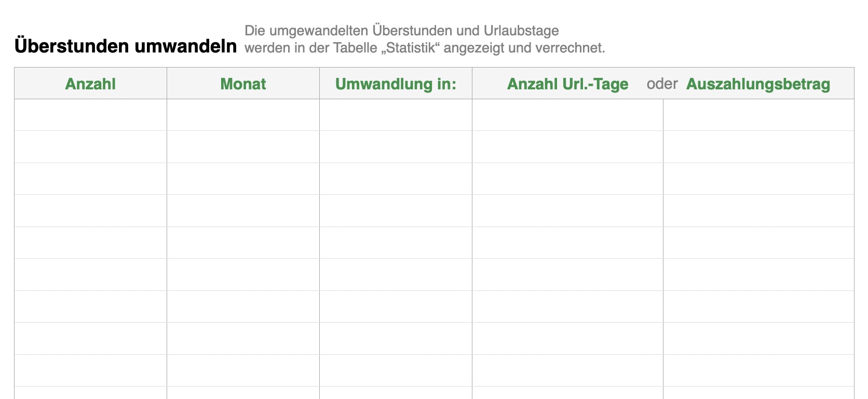The height and width of the screenshot is (399, 868).
Task: Click third row cell under Umwandlung in:
Action: [396, 179]
